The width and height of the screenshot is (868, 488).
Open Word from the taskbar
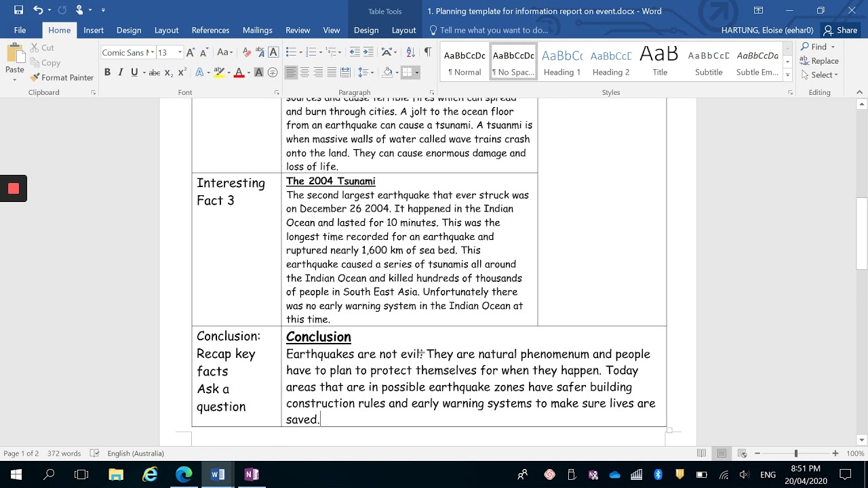coord(218,474)
